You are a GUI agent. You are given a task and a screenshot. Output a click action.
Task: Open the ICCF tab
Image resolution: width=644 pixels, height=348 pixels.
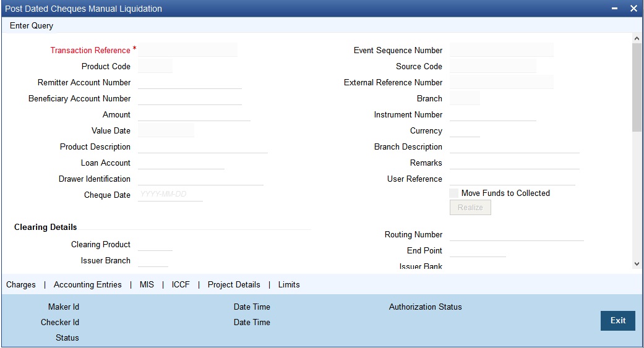(x=181, y=285)
